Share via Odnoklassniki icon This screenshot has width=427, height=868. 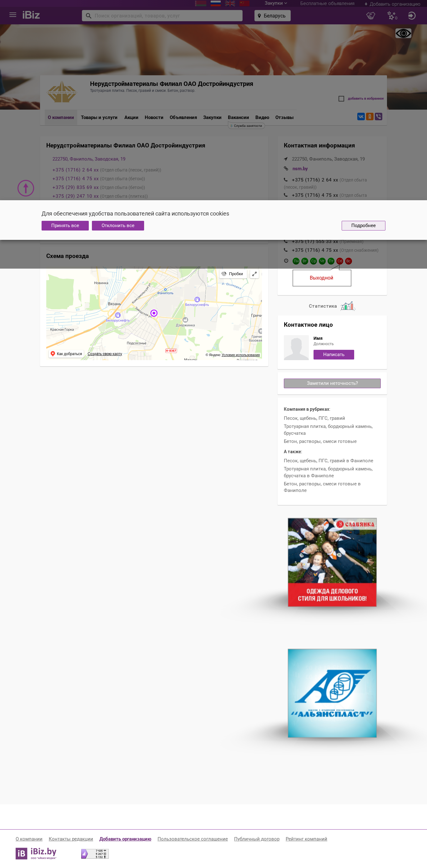point(370,117)
